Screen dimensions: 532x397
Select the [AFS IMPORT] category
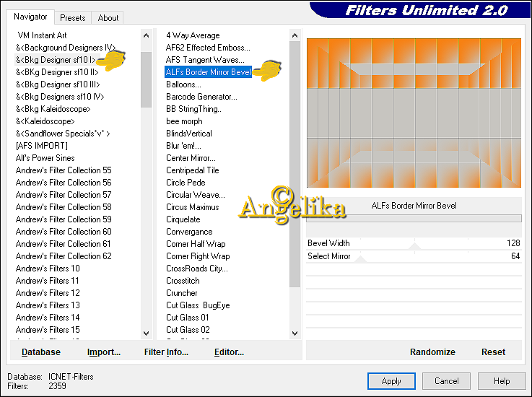[x=42, y=146]
